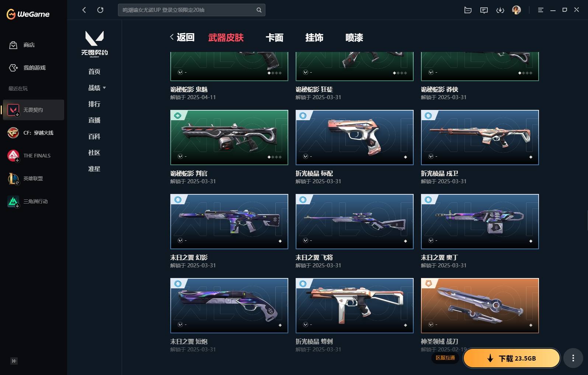588x375 pixels.
Task: Expand options on 末日之翼 幻影 card
Action: point(180,240)
